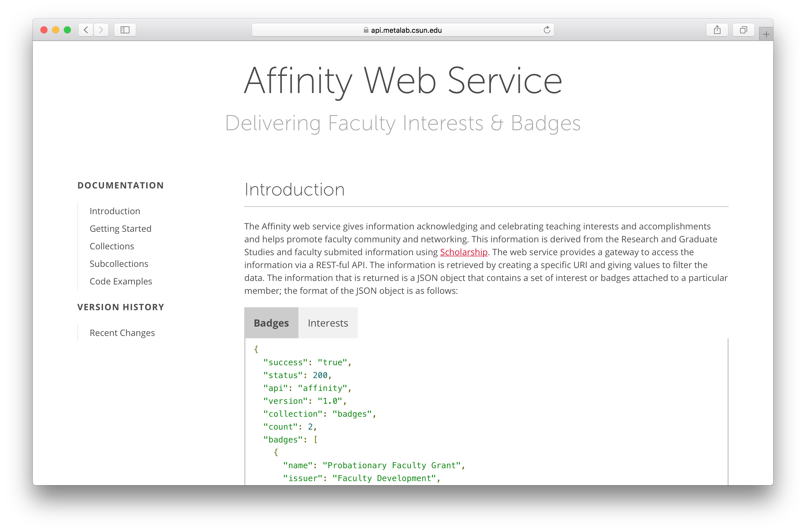The width and height of the screenshot is (806, 532).
Task: Click the VERSION HISTORY sidebar heading
Action: [121, 307]
